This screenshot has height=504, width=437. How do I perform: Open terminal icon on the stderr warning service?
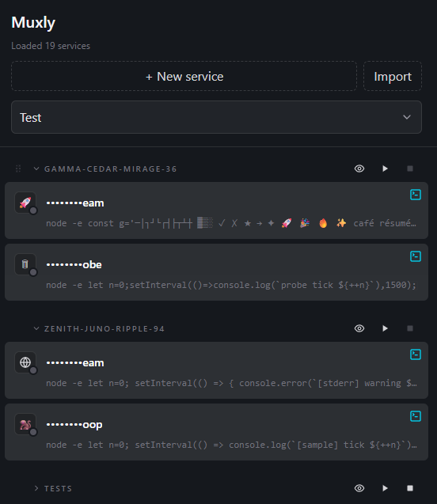click(416, 354)
